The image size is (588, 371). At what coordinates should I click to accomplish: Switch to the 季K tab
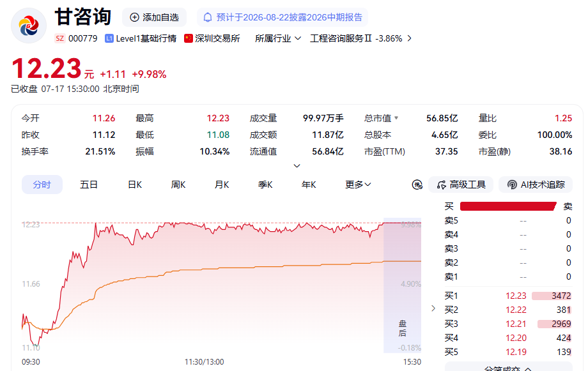pos(265,185)
